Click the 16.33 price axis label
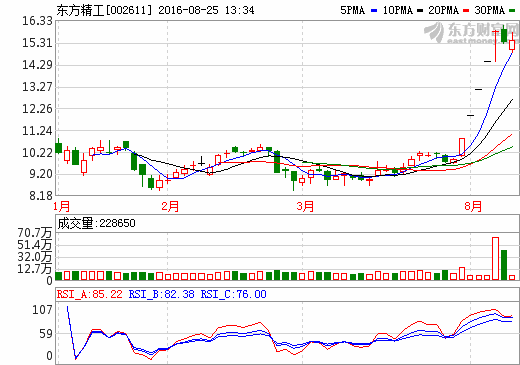Screen dimensions: 520x365 37,21
